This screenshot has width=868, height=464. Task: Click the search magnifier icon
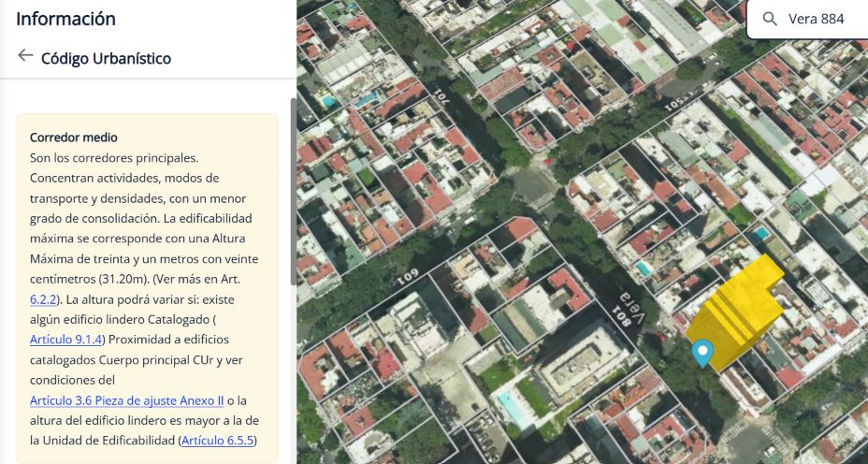point(770,19)
